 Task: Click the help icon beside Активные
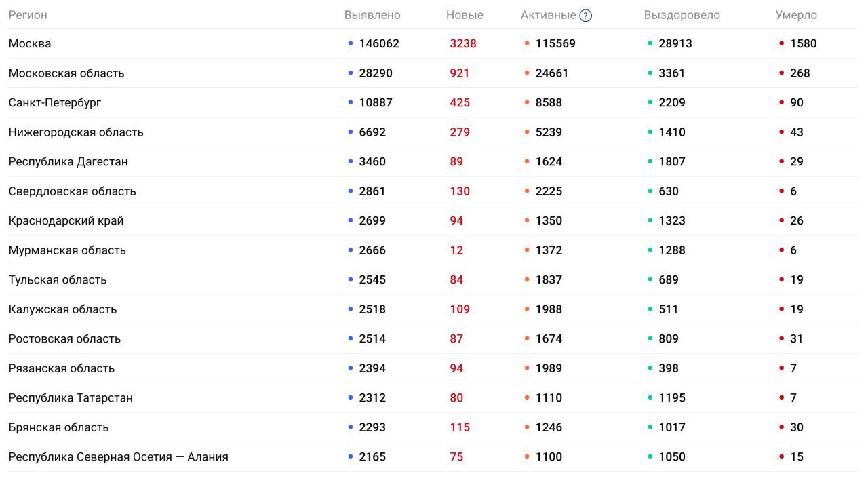586,16
